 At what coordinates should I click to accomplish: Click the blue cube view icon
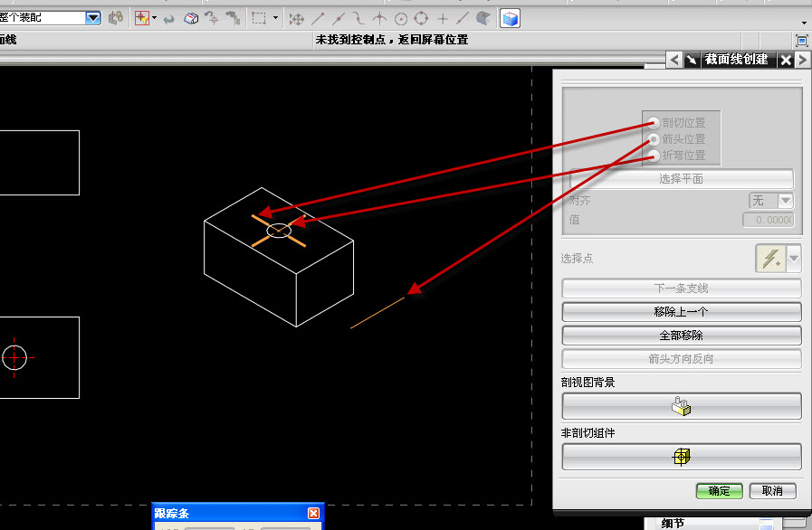(x=510, y=19)
